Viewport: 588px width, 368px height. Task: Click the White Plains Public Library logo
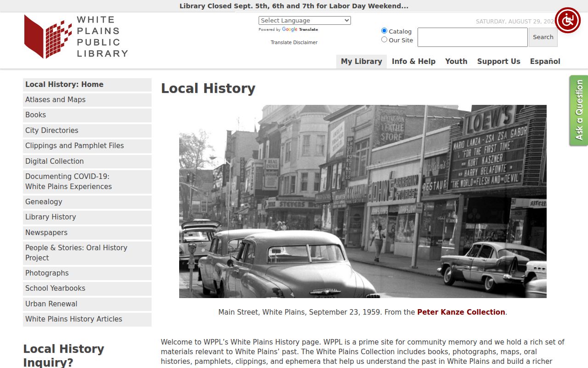[76, 37]
